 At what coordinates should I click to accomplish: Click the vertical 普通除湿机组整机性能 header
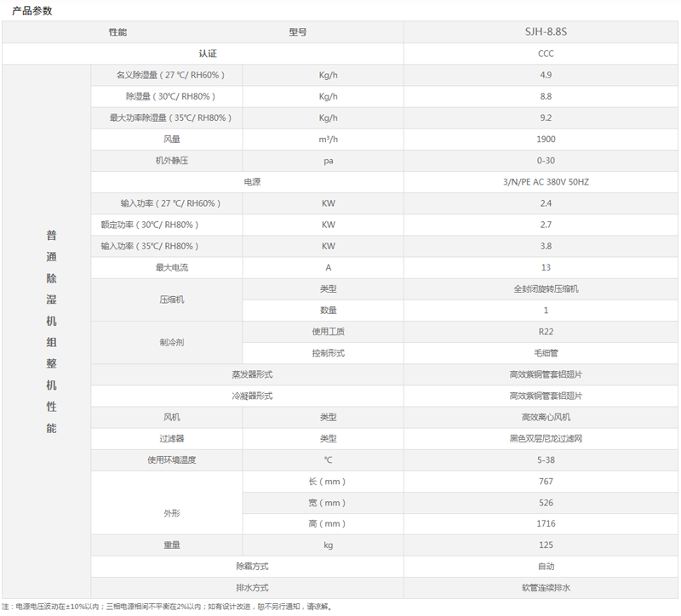51,332
